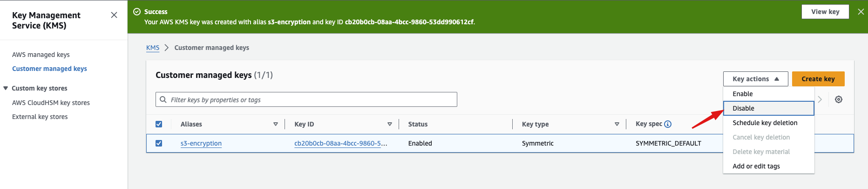Sort table by the Aliases column arrow

pyautogui.click(x=276, y=124)
